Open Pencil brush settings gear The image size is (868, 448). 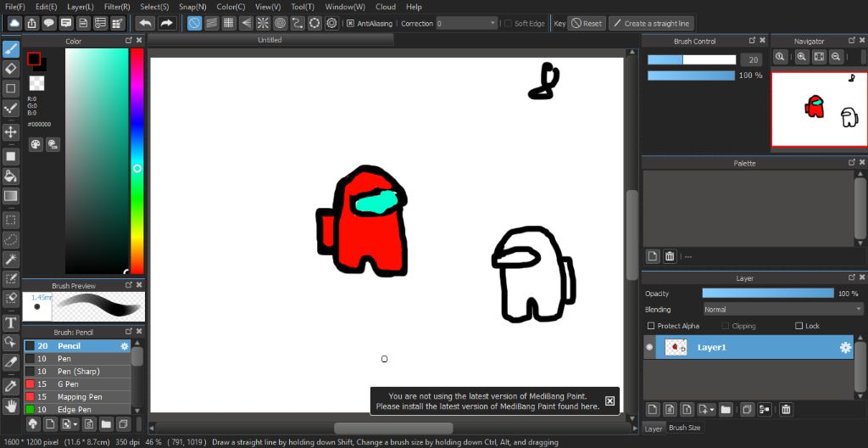click(x=125, y=346)
